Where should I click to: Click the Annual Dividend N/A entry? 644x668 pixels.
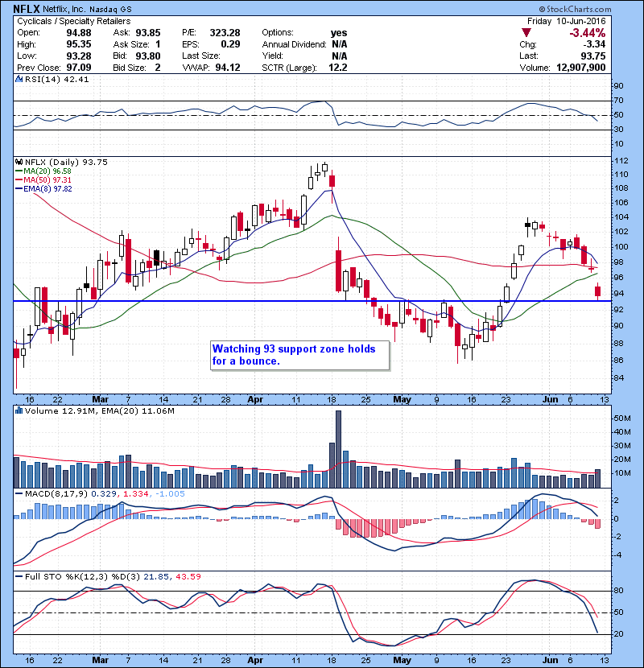tap(304, 44)
